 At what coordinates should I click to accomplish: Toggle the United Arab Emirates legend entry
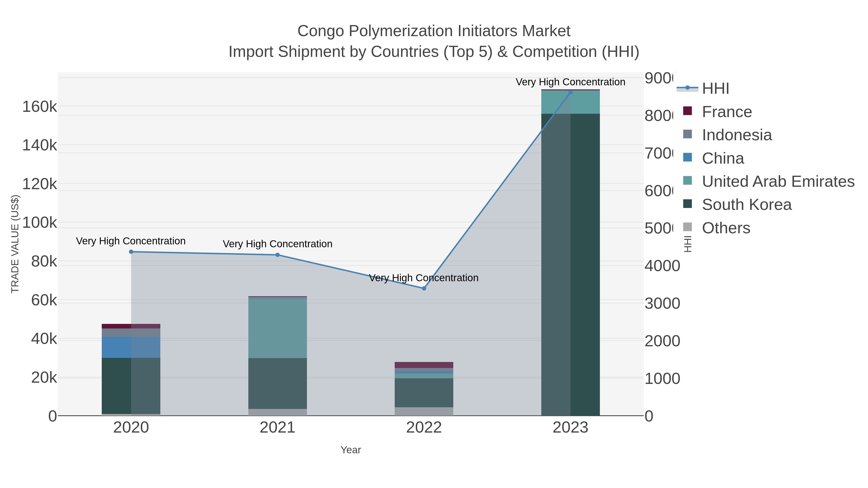coord(769,181)
